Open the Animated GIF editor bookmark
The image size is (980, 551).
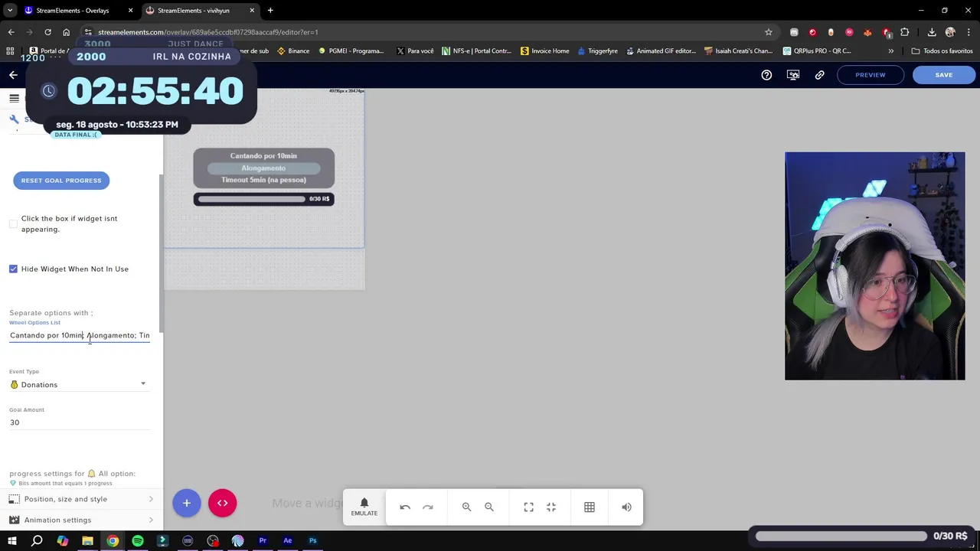660,51
